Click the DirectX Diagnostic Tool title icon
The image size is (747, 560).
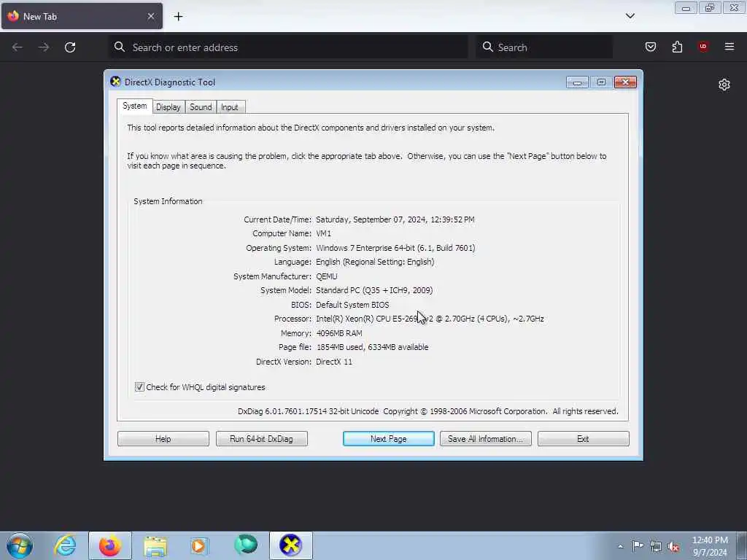115,82
